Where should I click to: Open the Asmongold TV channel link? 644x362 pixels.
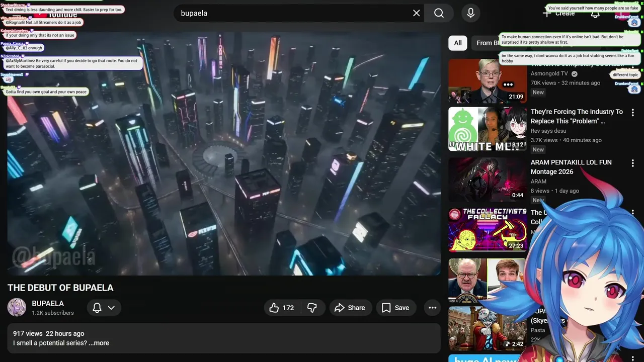(x=549, y=73)
